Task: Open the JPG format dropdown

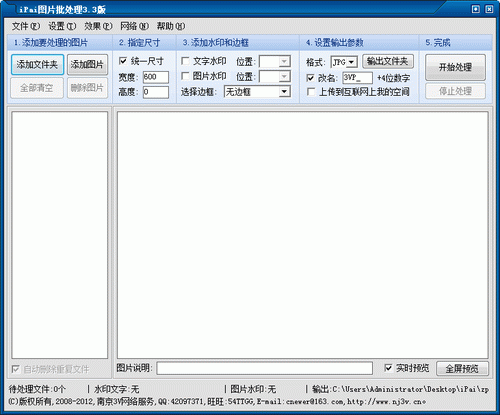Action: pos(351,62)
